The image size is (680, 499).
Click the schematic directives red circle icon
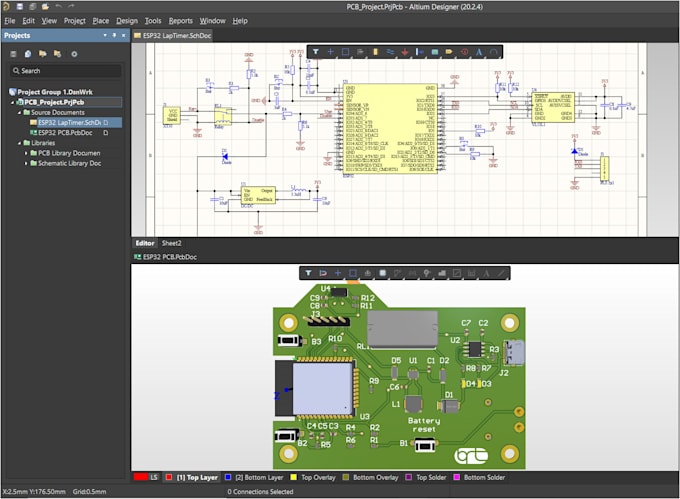coord(464,52)
